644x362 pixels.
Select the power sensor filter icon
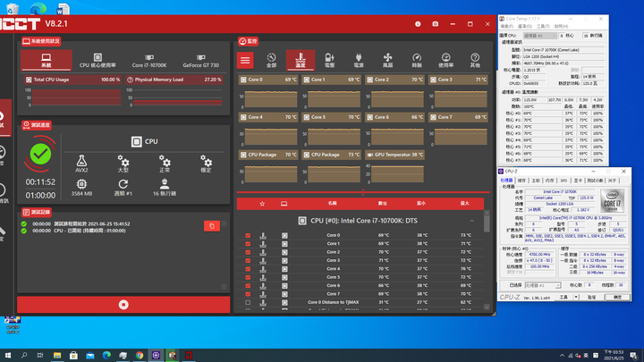(x=359, y=61)
